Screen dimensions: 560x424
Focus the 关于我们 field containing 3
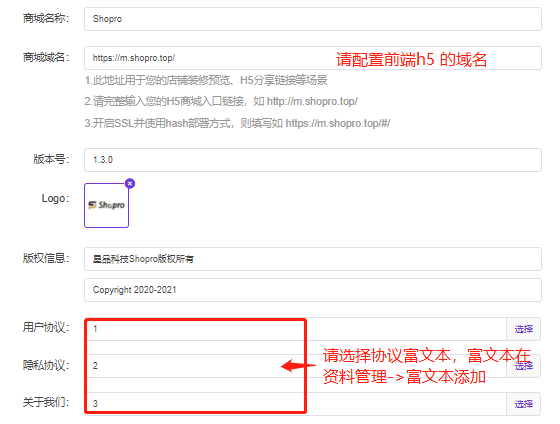[x=295, y=404]
